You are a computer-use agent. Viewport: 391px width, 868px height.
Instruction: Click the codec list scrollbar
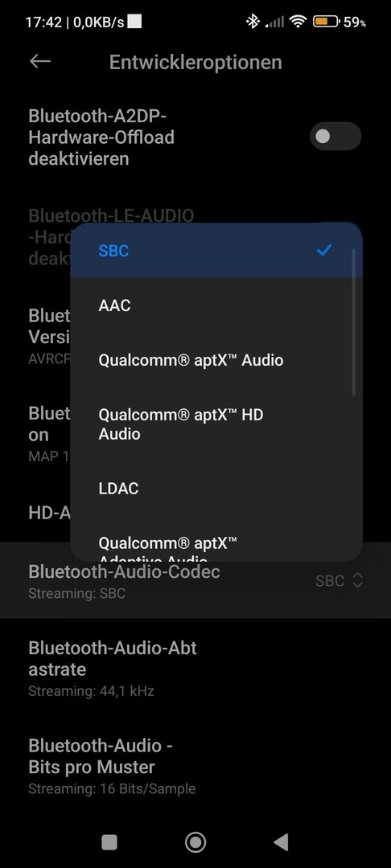[x=354, y=322]
